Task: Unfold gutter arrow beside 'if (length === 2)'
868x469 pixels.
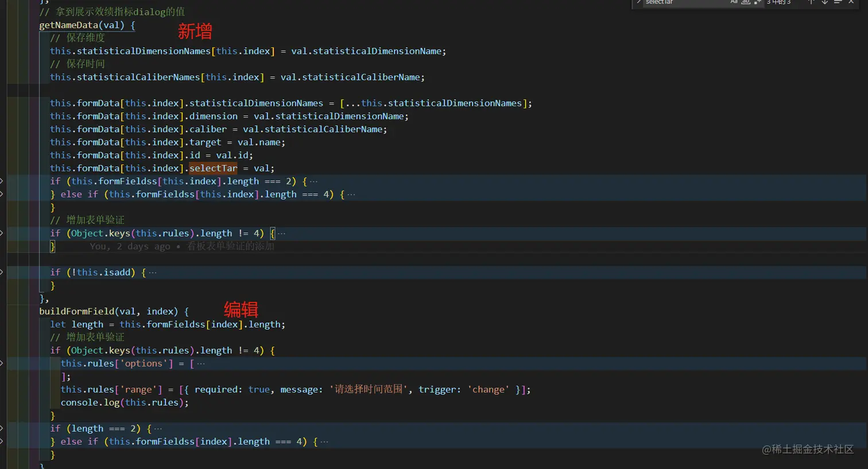Action: pos(2,428)
